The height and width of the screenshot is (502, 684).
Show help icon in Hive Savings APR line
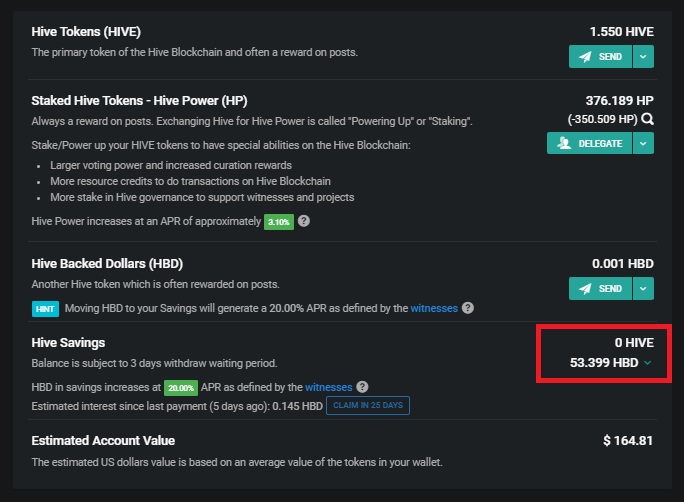[363, 387]
